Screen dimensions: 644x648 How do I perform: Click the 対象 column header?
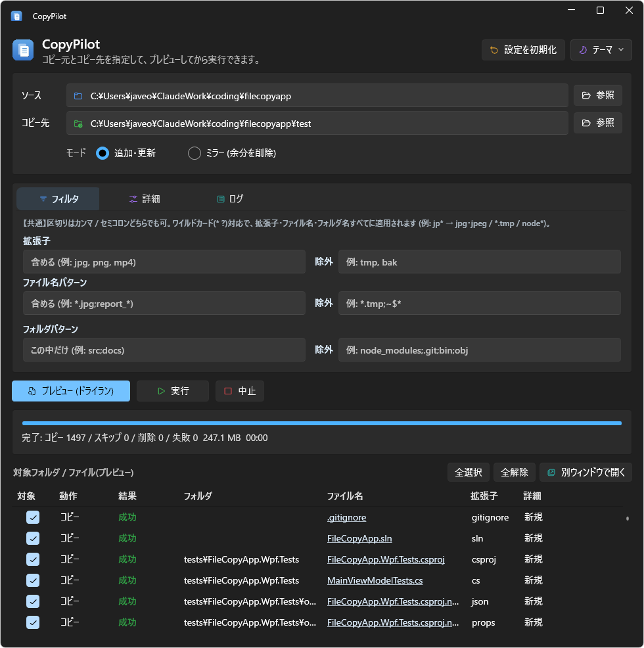click(26, 496)
